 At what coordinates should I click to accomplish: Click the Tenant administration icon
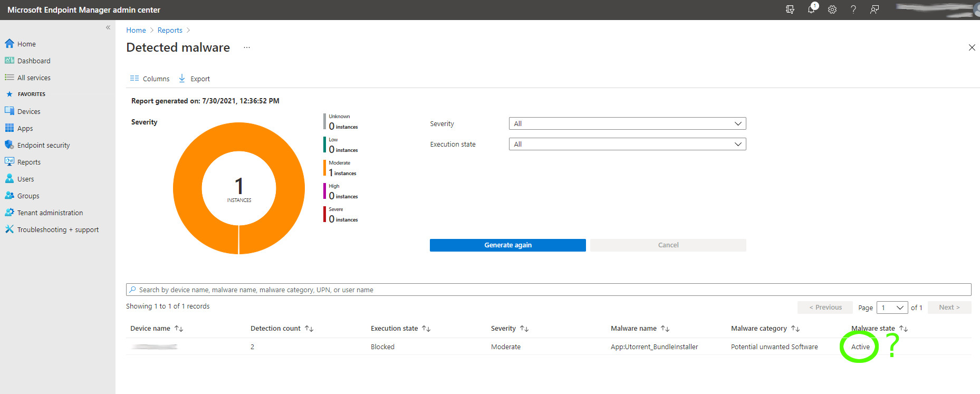pyautogui.click(x=9, y=213)
